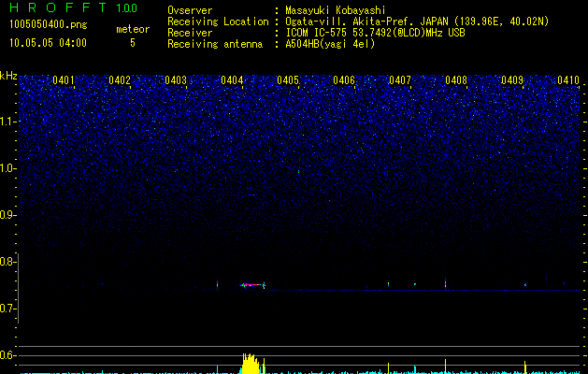Click the 0406 time marker
Image resolution: width=588 pixels, height=374 pixels.
point(344,80)
